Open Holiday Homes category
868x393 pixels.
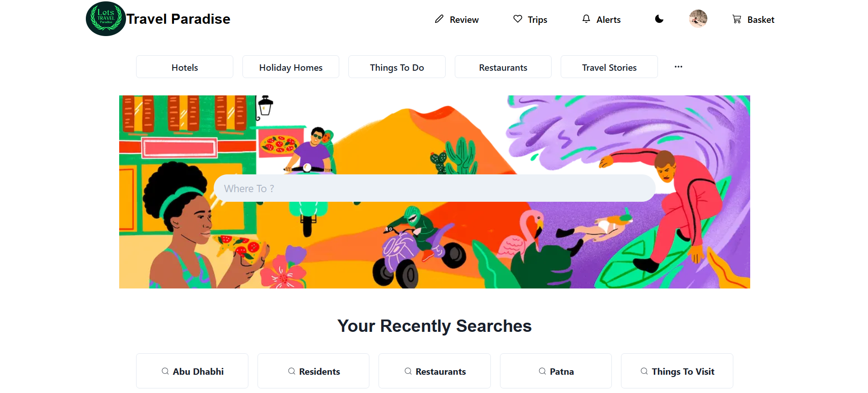pos(290,67)
